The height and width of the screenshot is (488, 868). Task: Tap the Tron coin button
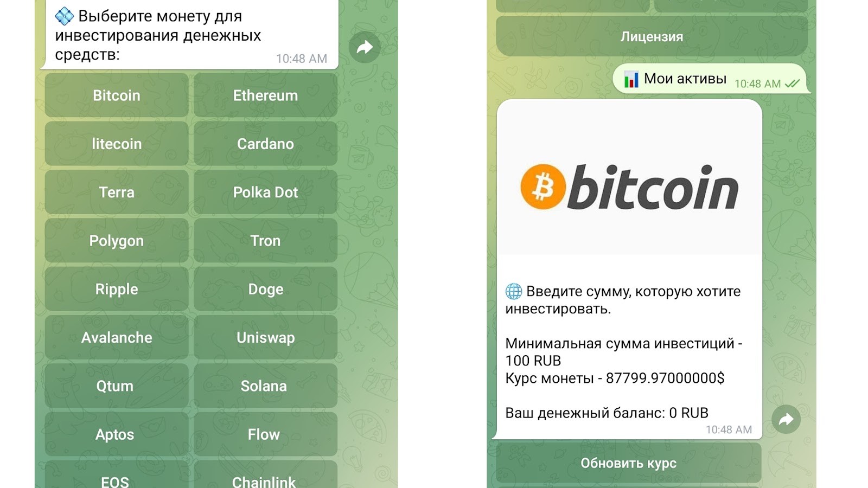click(x=265, y=241)
